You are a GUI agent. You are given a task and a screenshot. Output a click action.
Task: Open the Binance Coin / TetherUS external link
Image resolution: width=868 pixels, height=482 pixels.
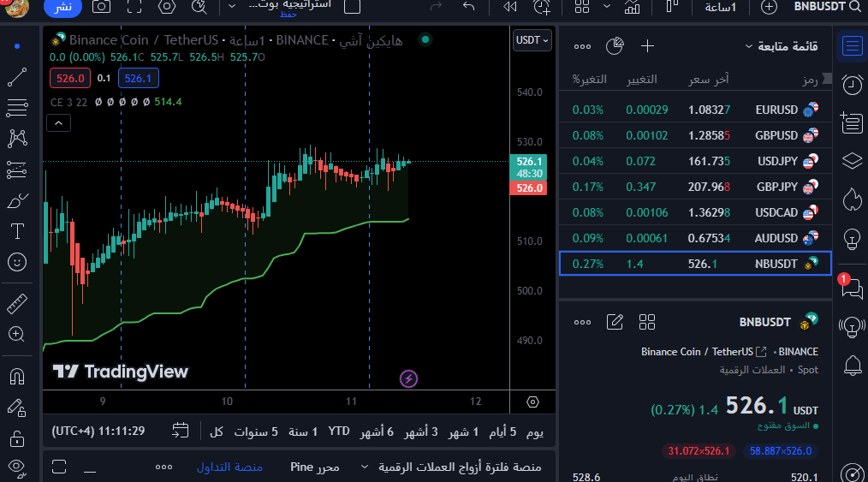(761, 351)
